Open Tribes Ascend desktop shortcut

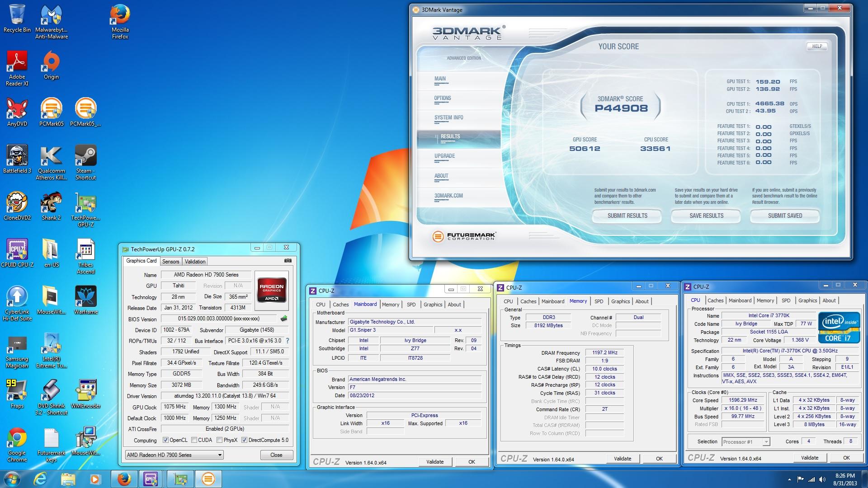85,257
